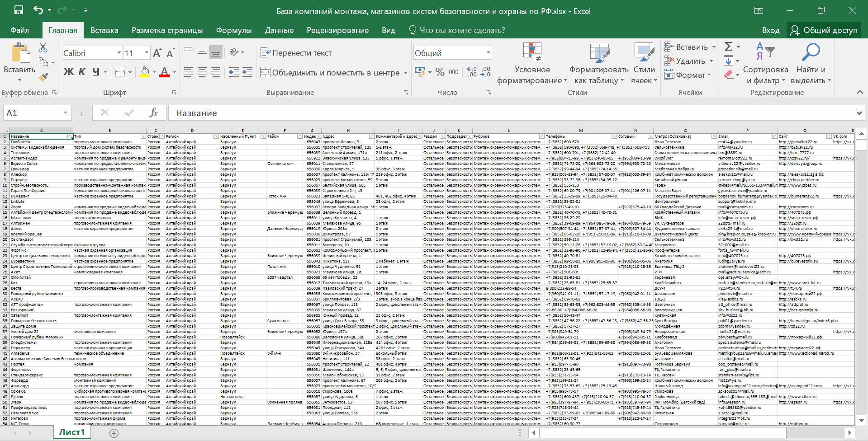868x441 pixels.
Task: Toggle Bold formatting (Ж)
Action: [x=68, y=72]
